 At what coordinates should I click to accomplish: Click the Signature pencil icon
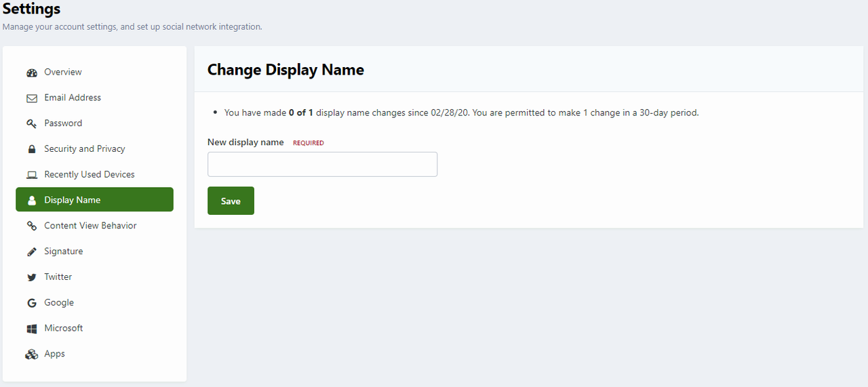31,251
